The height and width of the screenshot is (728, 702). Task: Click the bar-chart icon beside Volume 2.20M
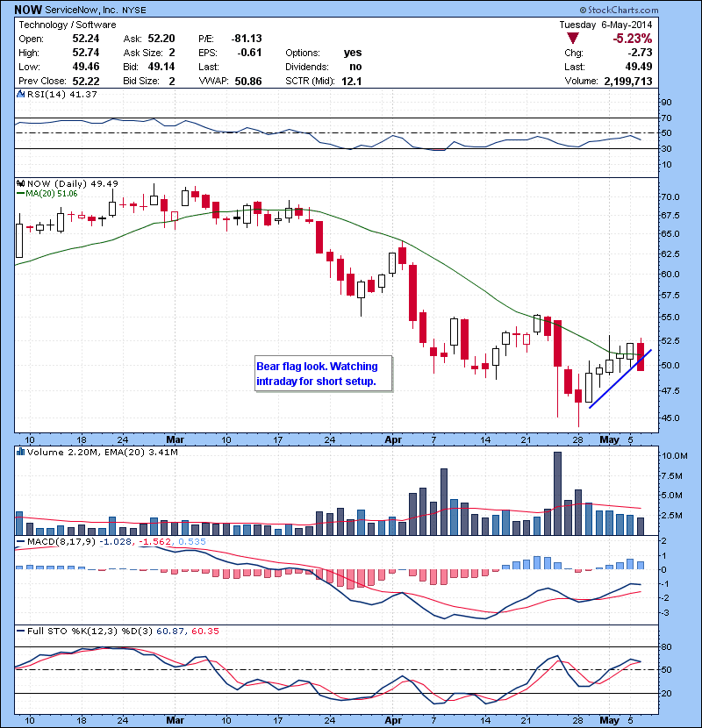[x=20, y=452]
